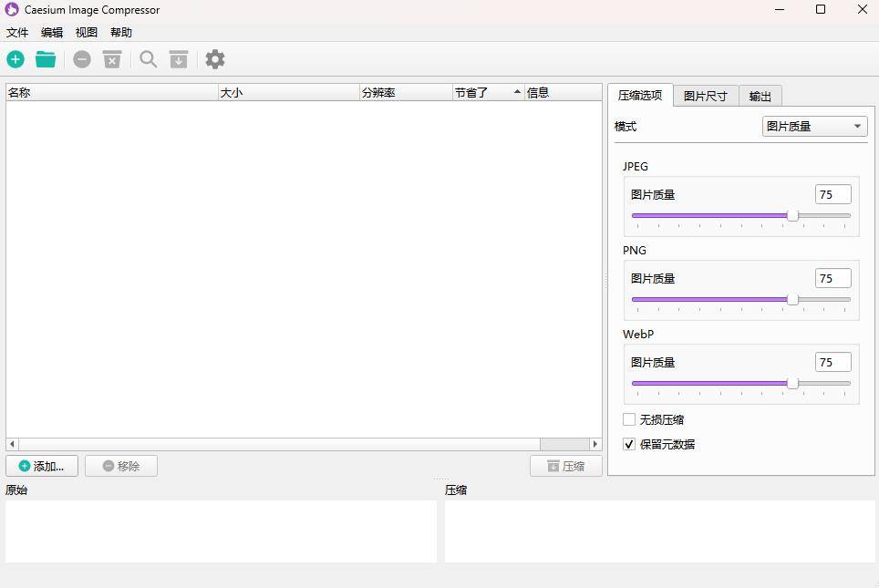Image resolution: width=879 pixels, height=588 pixels.
Task: Click the green add images toolbar icon
Action: tap(16, 59)
